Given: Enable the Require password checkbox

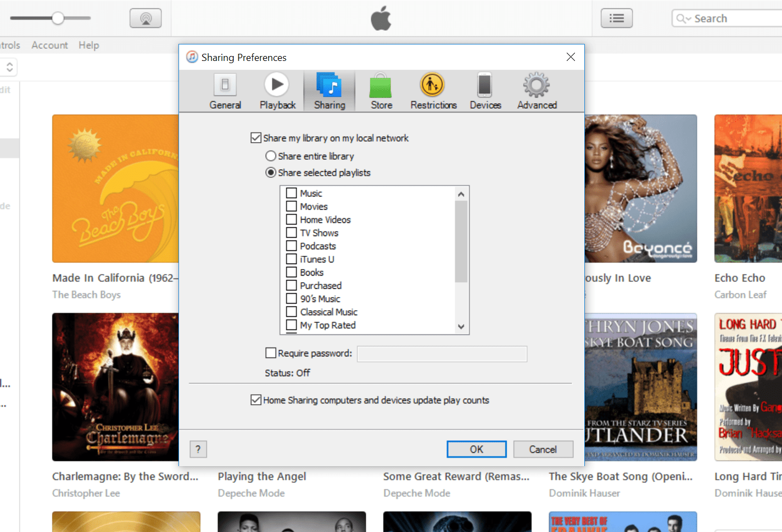Looking at the screenshot, I should tap(271, 353).
